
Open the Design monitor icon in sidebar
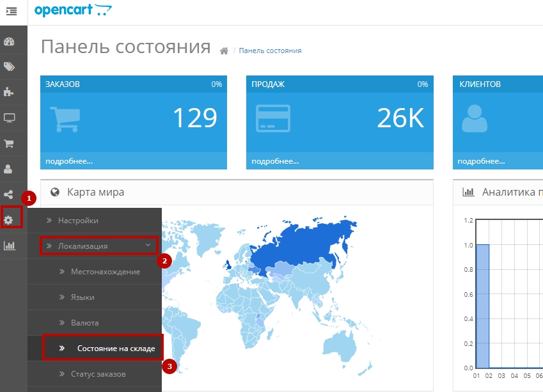pyautogui.click(x=9, y=118)
